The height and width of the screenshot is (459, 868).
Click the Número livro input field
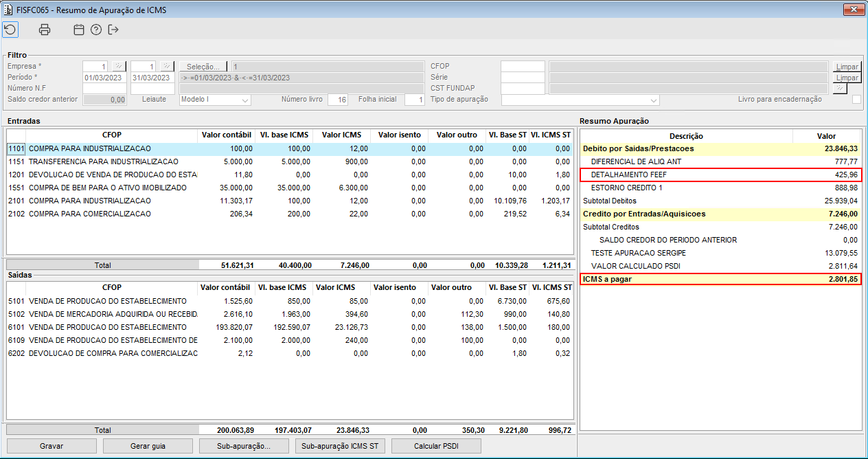pyautogui.click(x=337, y=100)
